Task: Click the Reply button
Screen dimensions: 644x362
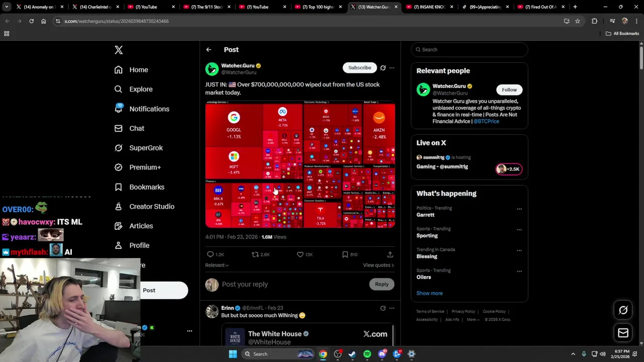Action: point(382,285)
